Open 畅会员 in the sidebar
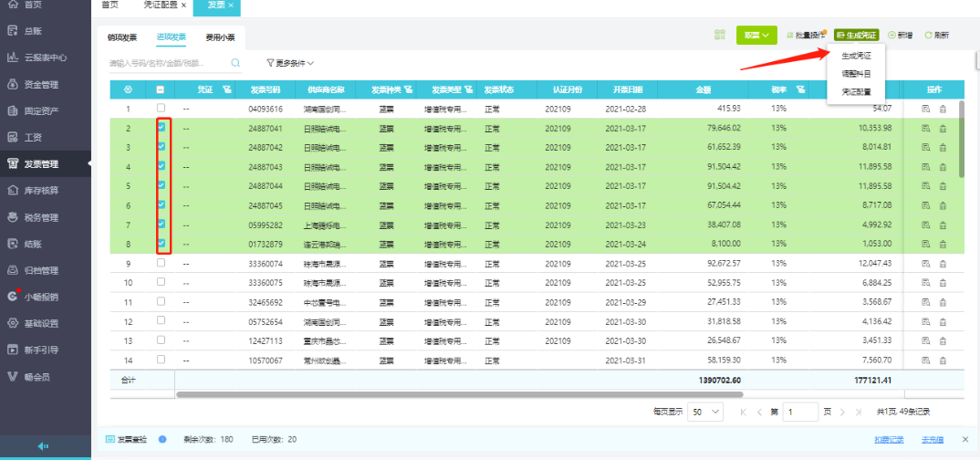 click(x=36, y=376)
